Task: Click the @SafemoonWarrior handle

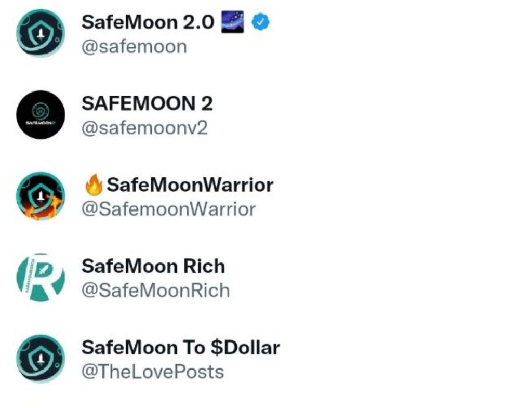Action: [168, 209]
